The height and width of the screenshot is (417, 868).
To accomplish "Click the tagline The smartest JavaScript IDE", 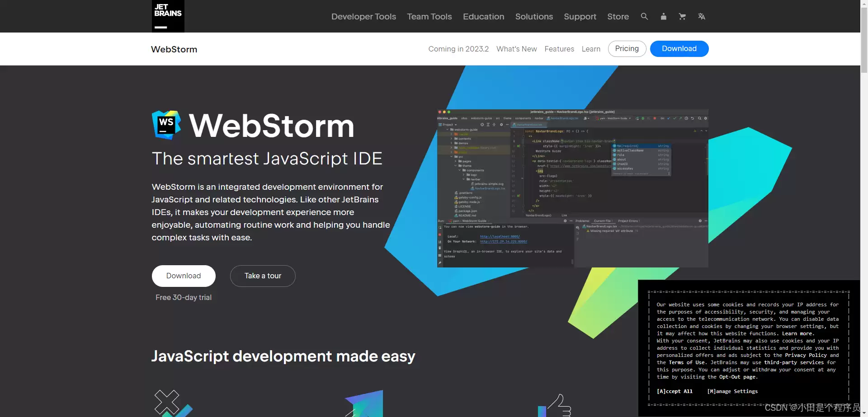I will 267,159.
